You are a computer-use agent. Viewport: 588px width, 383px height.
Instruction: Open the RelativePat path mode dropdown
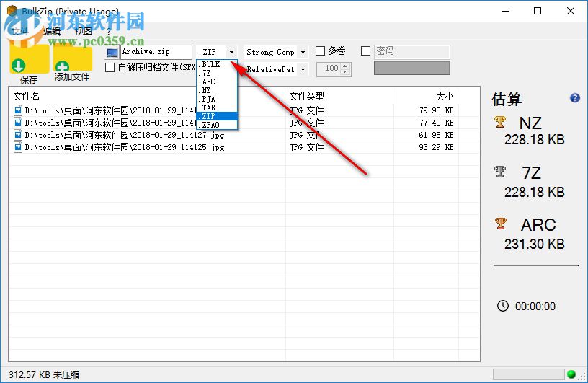[x=303, y=69]
